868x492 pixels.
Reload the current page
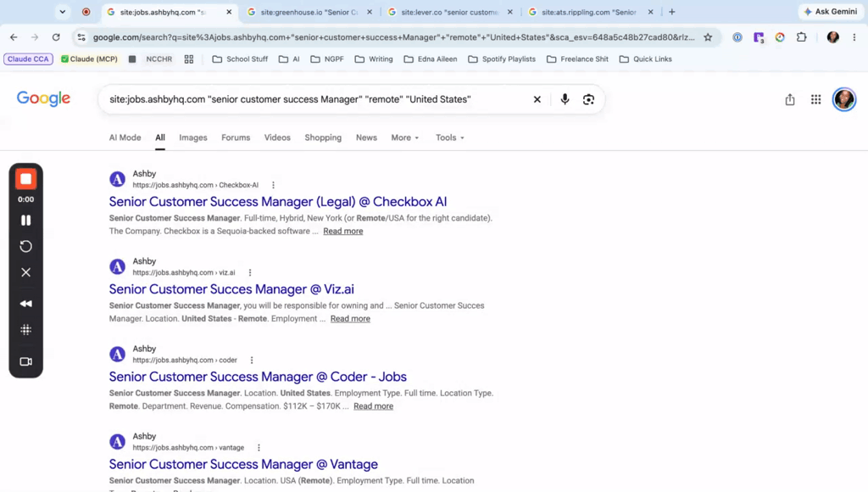(56, 37)
